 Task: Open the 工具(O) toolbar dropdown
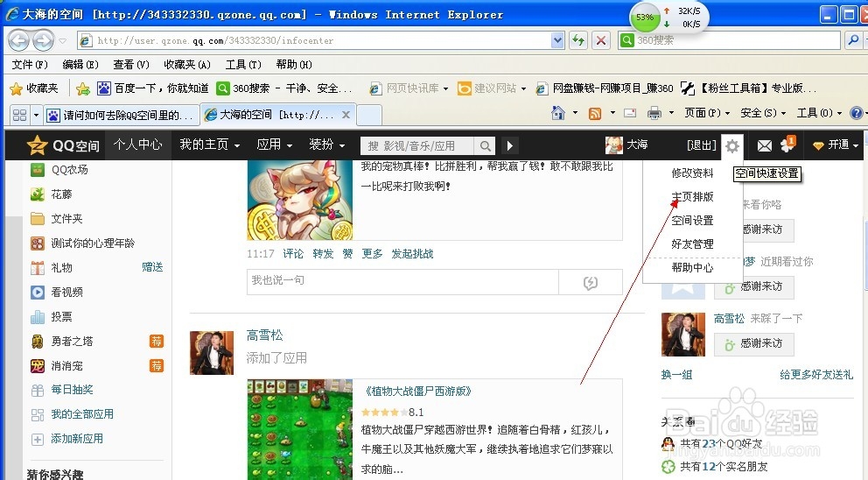[x=819, y=113]
